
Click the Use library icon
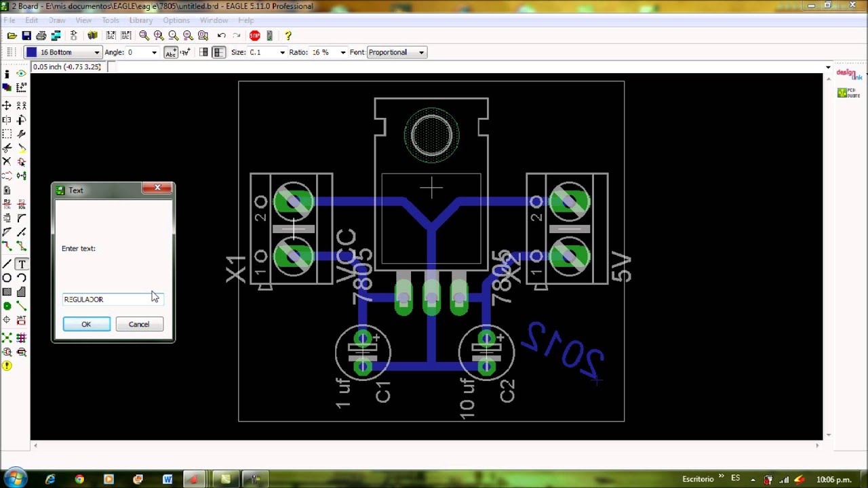point(92,35)
